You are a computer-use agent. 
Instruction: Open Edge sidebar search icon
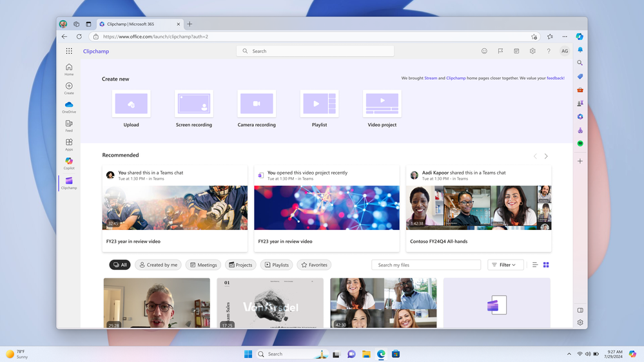click(x=580, y=62)
